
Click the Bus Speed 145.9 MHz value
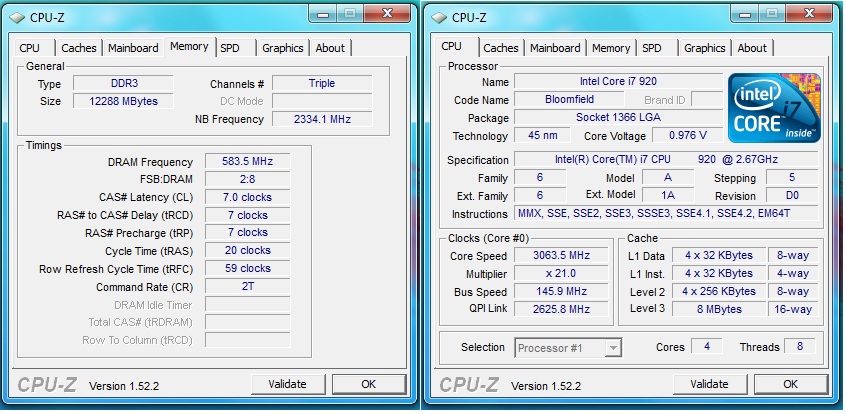561,291
